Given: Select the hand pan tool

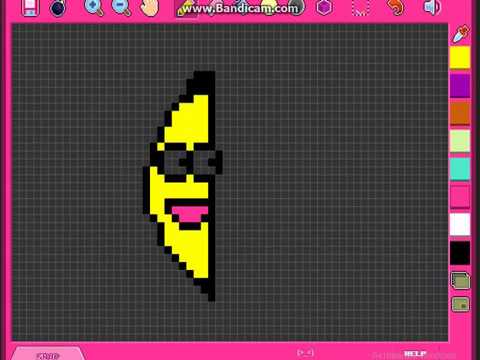Looking at the screenshot, I should coord(149,8).
